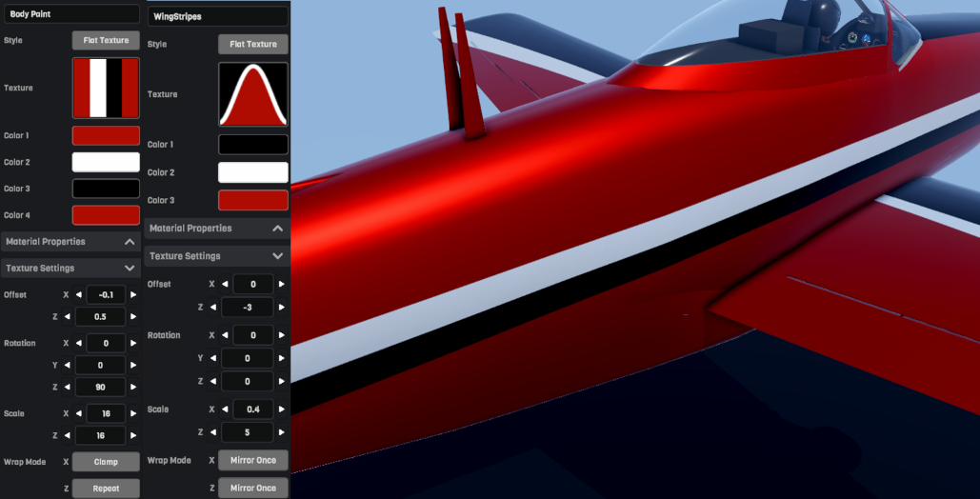Image resolution: width=980 pixels, height=499 pixels.
Task: Decrease WingStripes Offset X value
Action: point(225,284)
